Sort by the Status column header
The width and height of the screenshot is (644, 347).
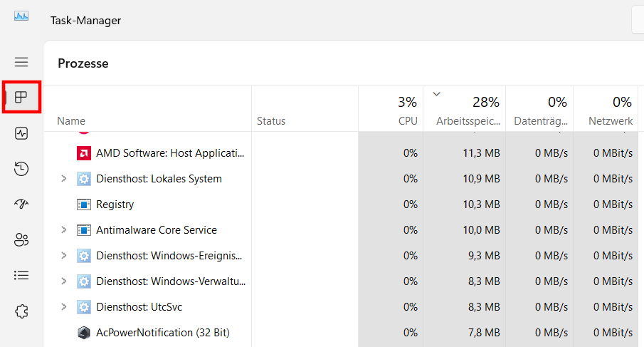pos(271,121)
